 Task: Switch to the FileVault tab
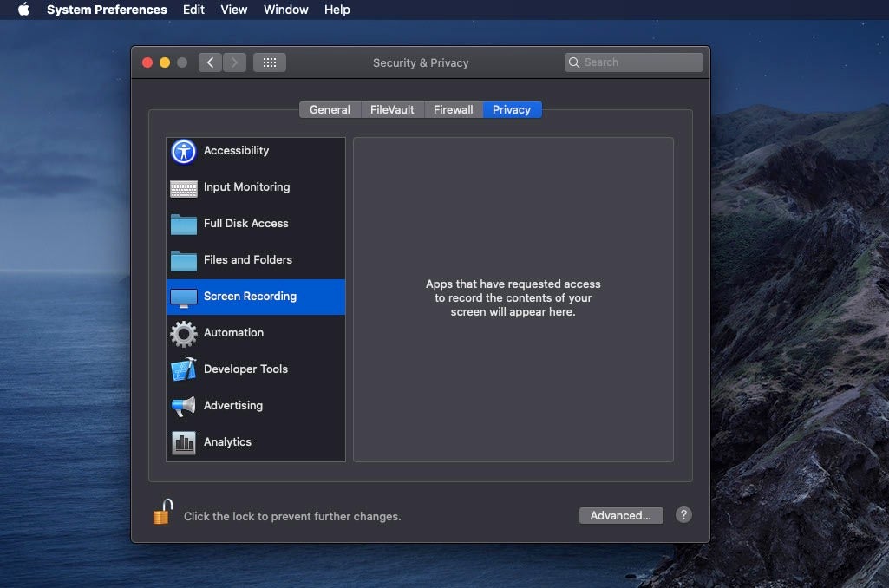(x=392, y=109)
